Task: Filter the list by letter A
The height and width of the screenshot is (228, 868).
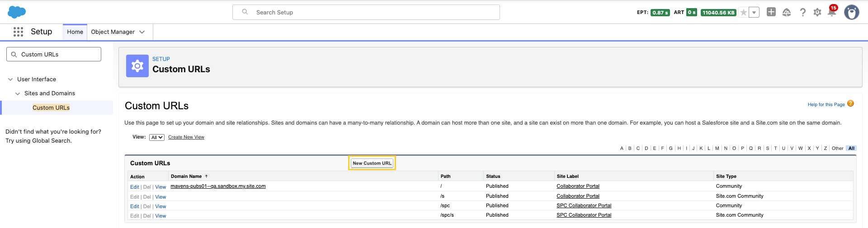Action: tap(622, 148)
